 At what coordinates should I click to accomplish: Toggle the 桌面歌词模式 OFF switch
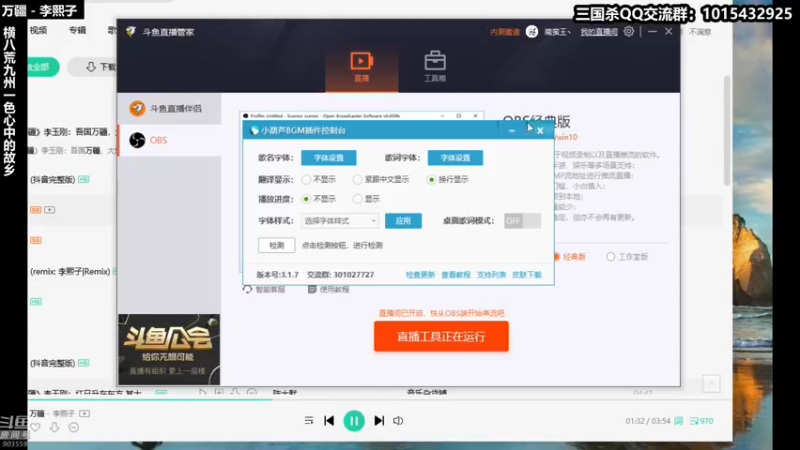[x=522, y=220]
